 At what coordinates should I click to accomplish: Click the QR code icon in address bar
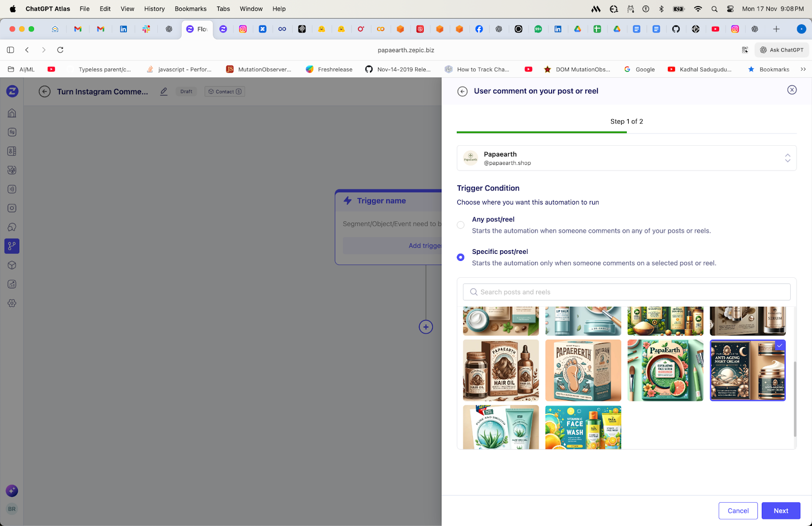(745, 50)
